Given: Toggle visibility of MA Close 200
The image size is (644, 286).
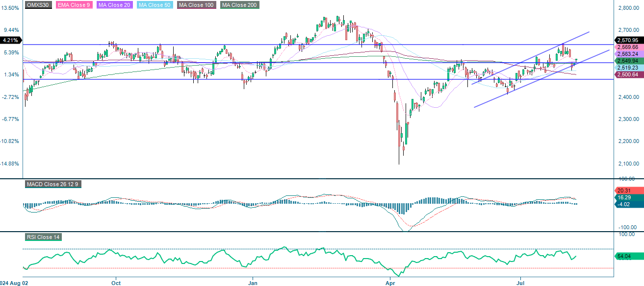Looking at the screenshot, I should pos(239,5).
